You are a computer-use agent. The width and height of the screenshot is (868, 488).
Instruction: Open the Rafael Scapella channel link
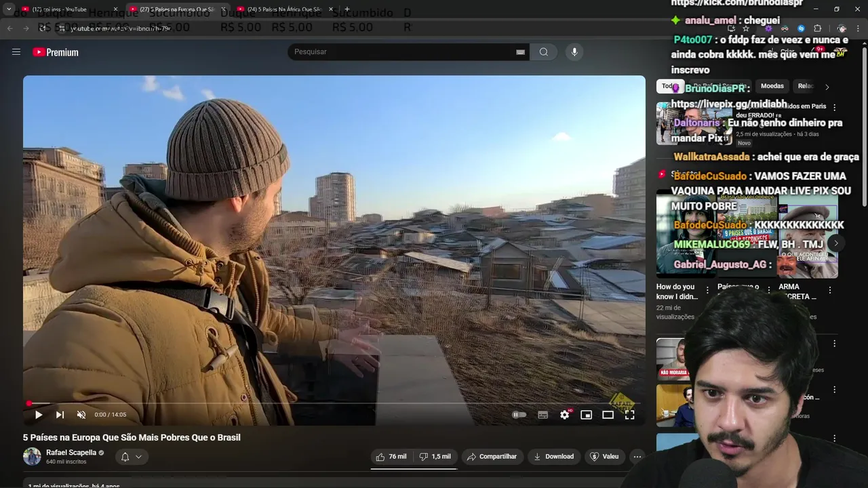(x=71, y=453)
